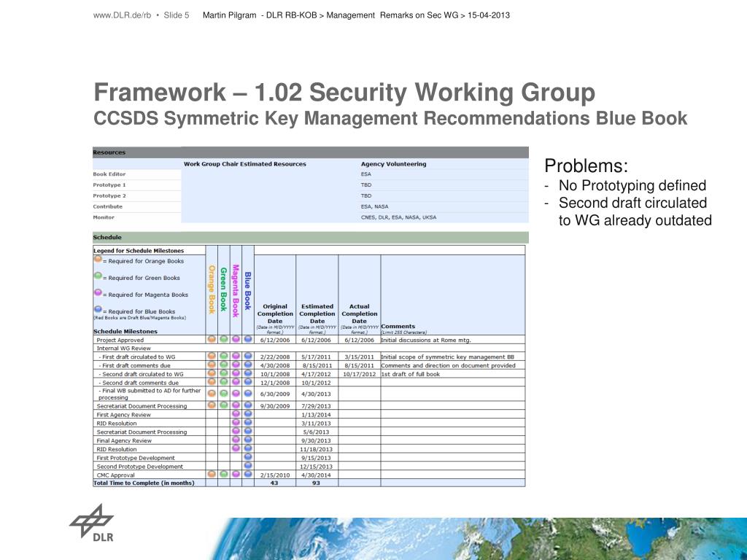This screenshot has width=747, height=560.
Task: Click Total Time to Complete (in months) label
Action: pos(144,483)
